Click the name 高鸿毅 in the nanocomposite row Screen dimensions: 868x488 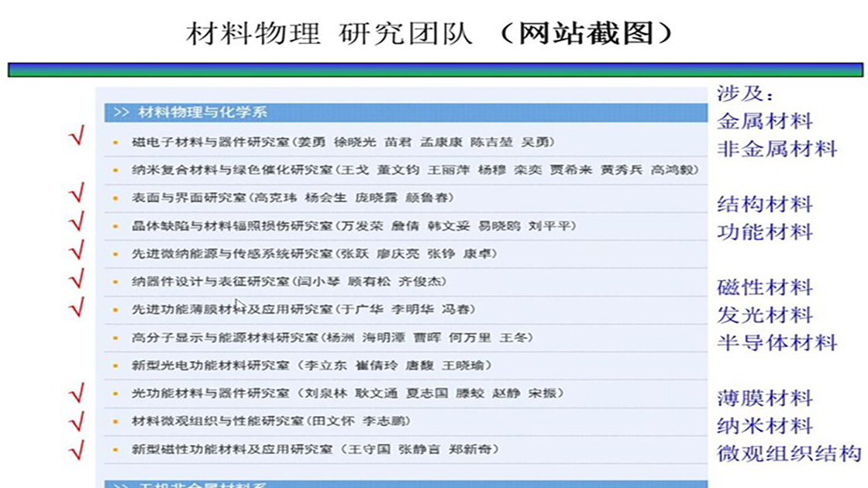(x=671, y=170)
